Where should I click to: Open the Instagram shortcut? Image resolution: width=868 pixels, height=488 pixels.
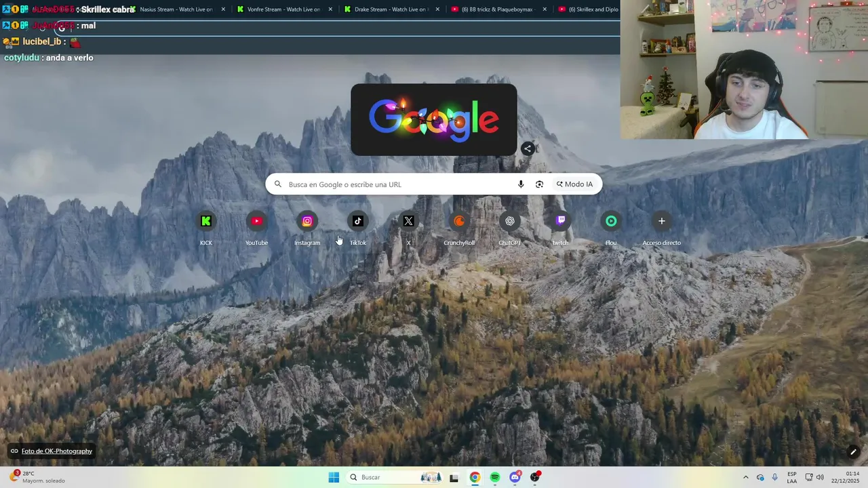(307, 228)
